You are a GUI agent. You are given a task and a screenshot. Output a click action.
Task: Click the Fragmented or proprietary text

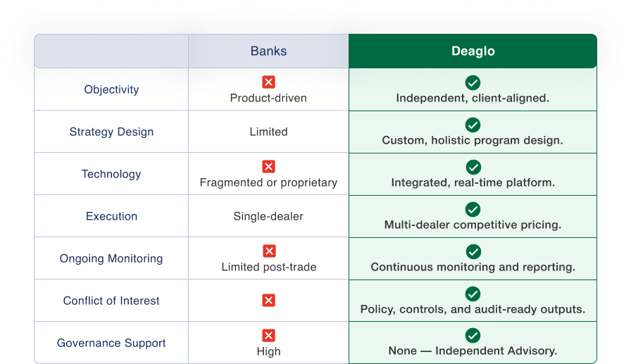click(268, 182)
